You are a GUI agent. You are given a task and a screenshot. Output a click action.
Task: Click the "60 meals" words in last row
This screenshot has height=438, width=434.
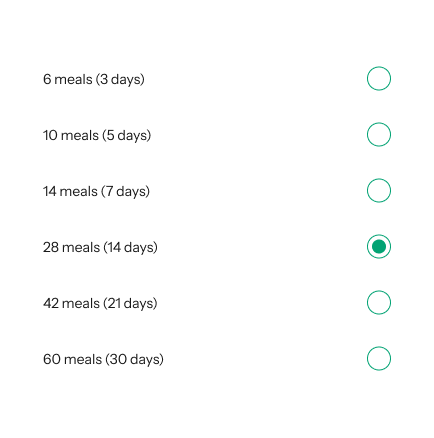point(72,359)
